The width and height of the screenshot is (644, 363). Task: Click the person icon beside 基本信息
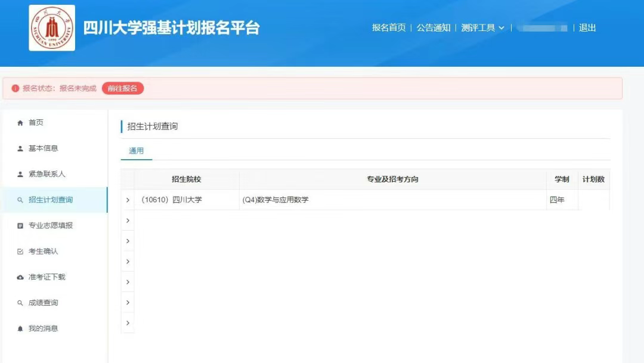click(x=20, y=148)
